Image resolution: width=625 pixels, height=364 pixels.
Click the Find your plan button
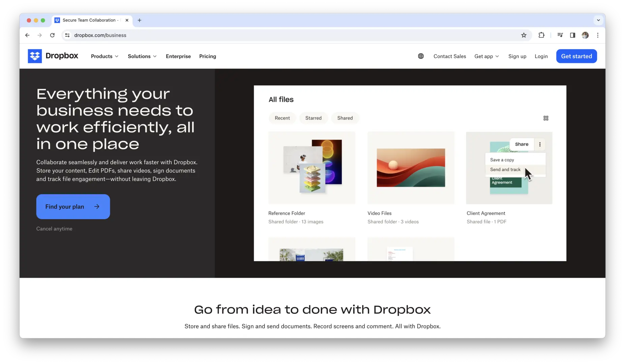point(73,207)
